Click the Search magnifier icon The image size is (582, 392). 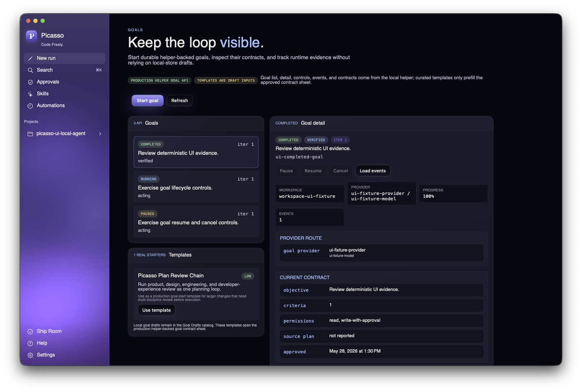30,70
